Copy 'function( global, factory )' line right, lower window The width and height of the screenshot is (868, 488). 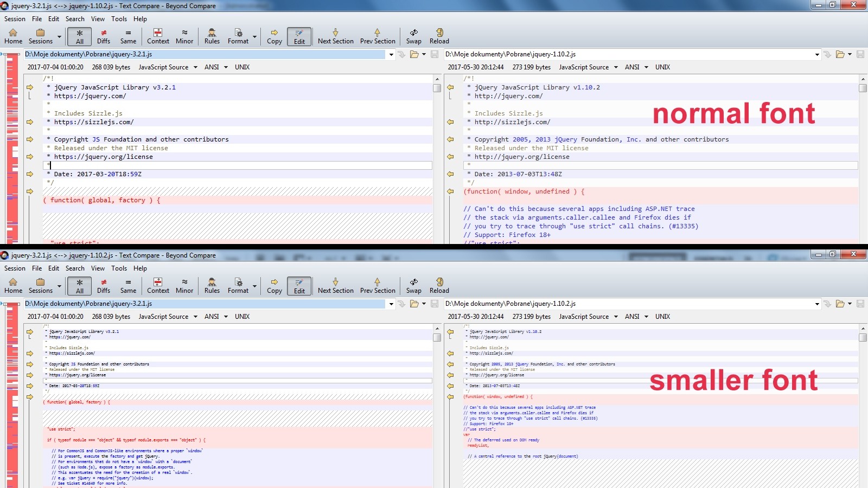click(30, 397)
